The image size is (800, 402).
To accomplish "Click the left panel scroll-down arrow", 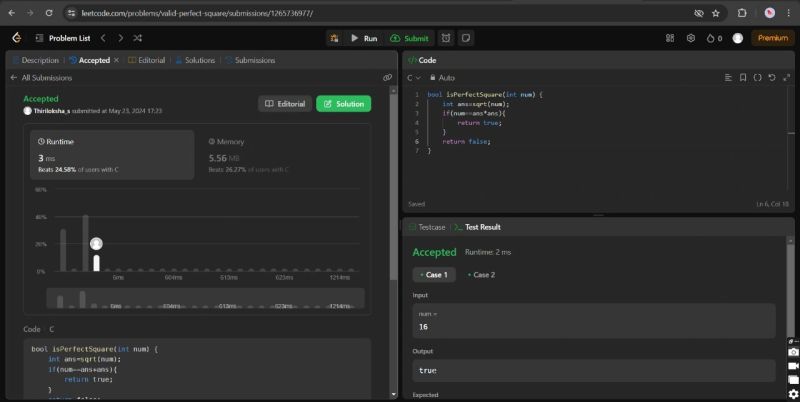I will click(393, 394).
